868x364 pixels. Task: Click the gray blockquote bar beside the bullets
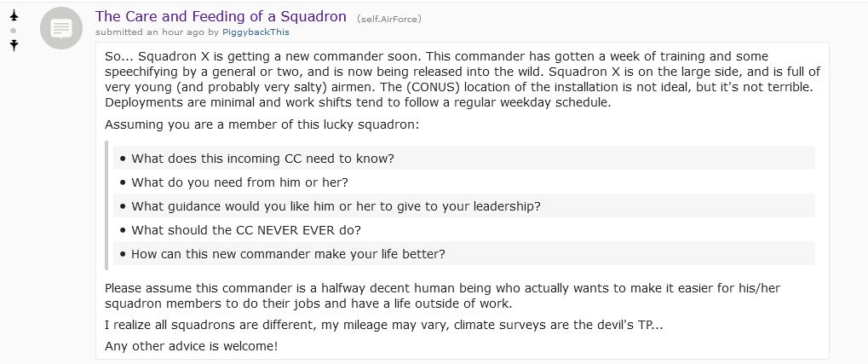click(x=106, y=205)
